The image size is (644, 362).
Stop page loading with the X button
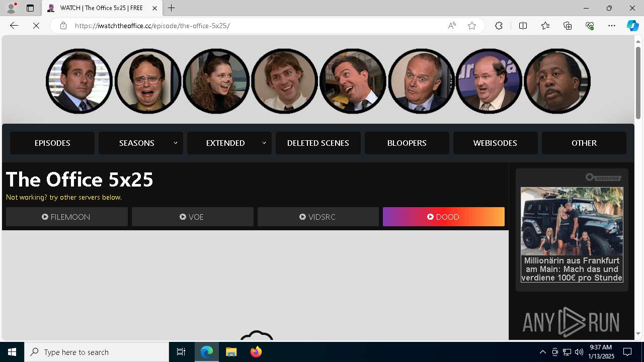tap(36, 26)
